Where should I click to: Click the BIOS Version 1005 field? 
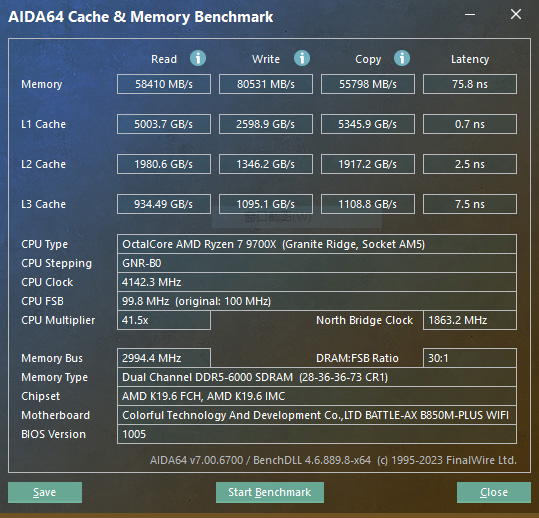(x=317, y=434)
